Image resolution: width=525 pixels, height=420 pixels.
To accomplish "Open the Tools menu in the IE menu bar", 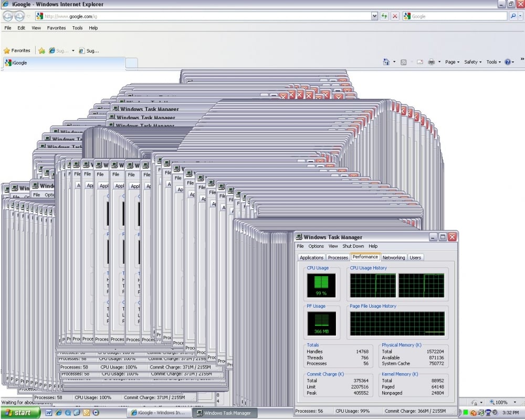I will click(77, 28).
